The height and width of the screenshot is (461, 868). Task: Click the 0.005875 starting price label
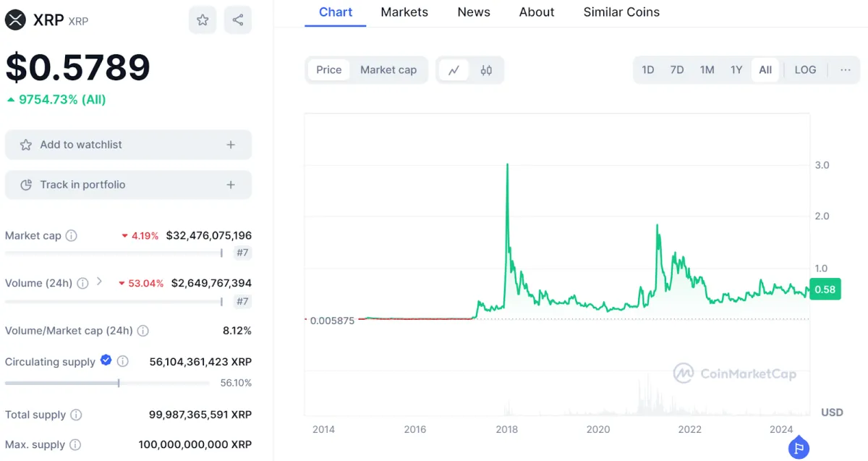pyautogui.click(x=332, y=321)
